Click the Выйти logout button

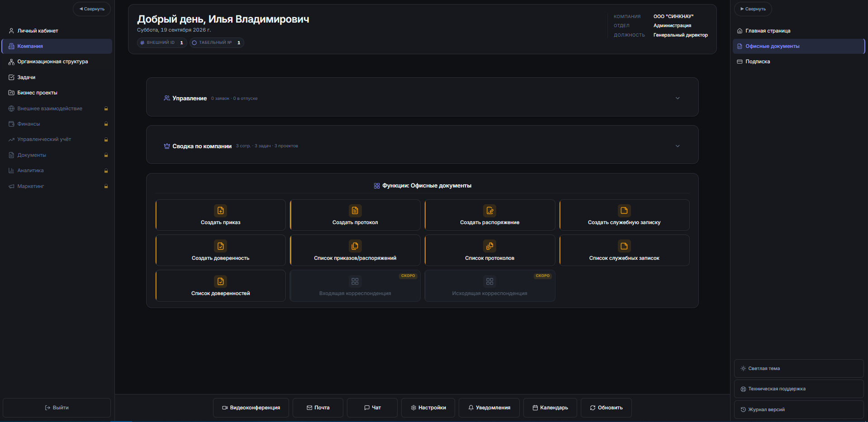pos(57,408)
